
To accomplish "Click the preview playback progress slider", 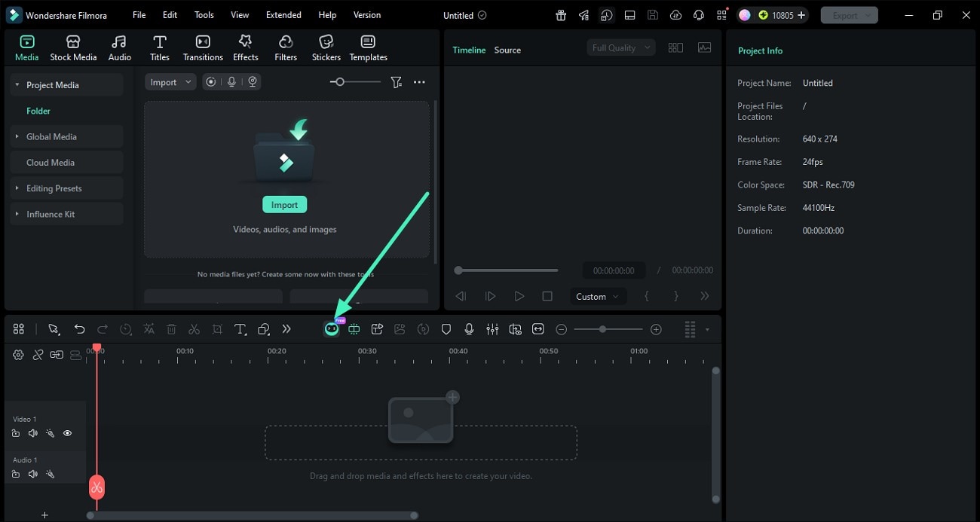I will (506, 270).
